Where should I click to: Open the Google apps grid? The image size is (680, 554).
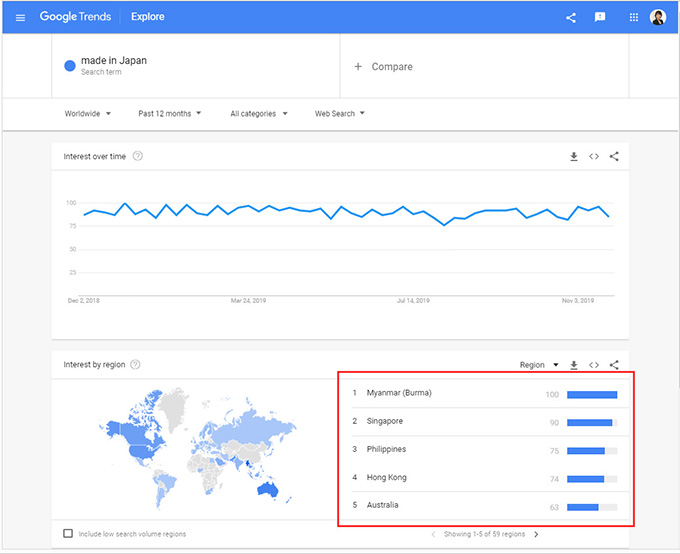tap(634, 17)
